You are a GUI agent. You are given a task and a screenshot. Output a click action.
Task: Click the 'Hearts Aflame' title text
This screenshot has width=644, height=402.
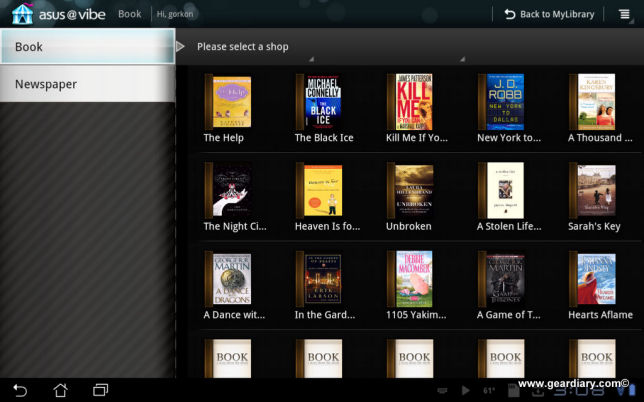click(x=600, y=315)
